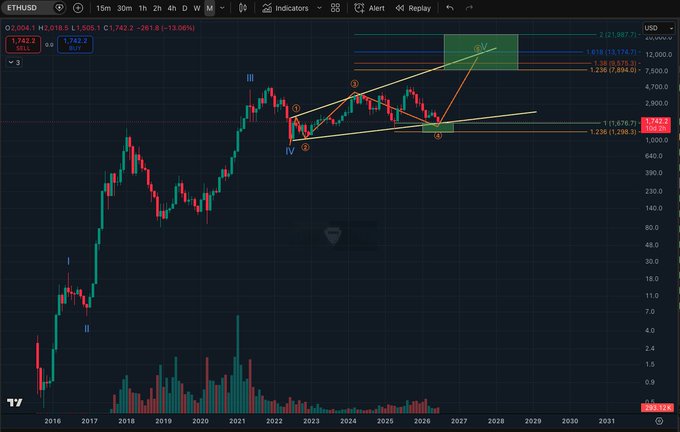Click the add/compare symbol plus icon

point(78,8)
